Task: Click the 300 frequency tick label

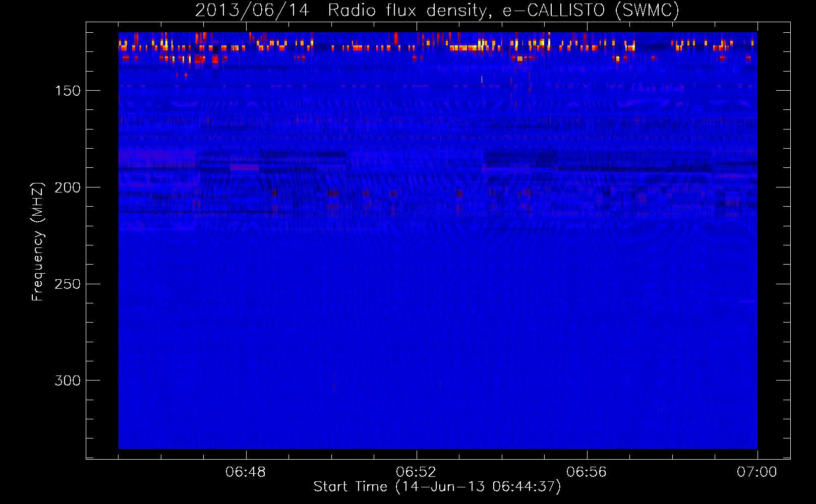Action: coord(68,381)
